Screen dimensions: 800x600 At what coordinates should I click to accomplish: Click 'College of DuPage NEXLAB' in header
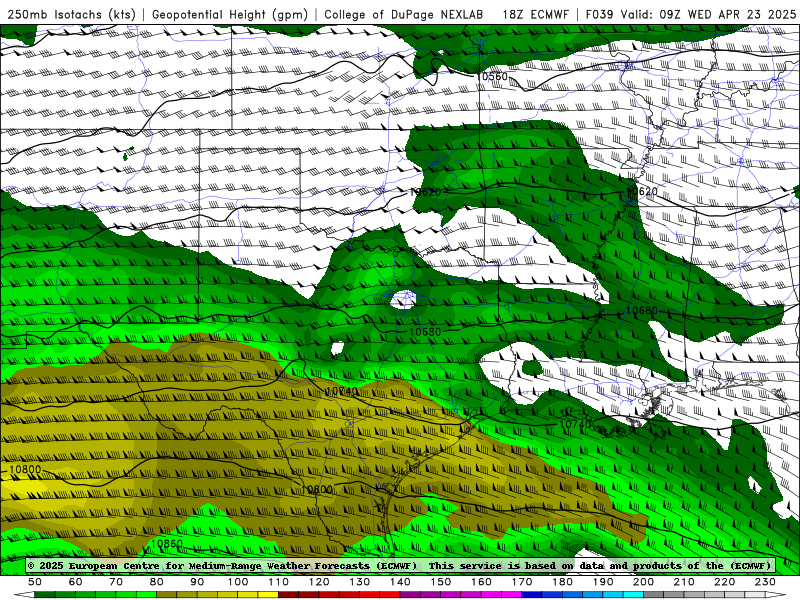point(404,15)
